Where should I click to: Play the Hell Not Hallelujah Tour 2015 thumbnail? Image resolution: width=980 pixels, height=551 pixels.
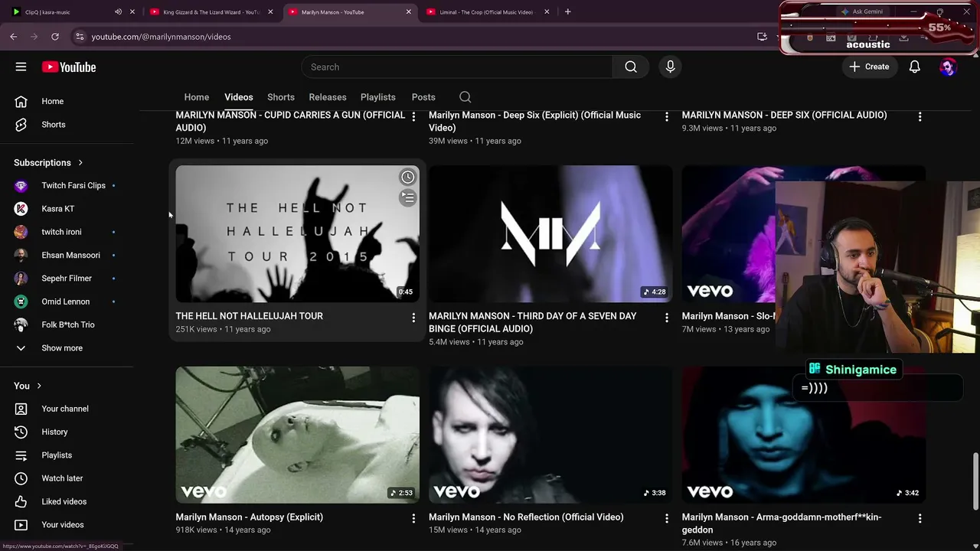tap(298, 233)
